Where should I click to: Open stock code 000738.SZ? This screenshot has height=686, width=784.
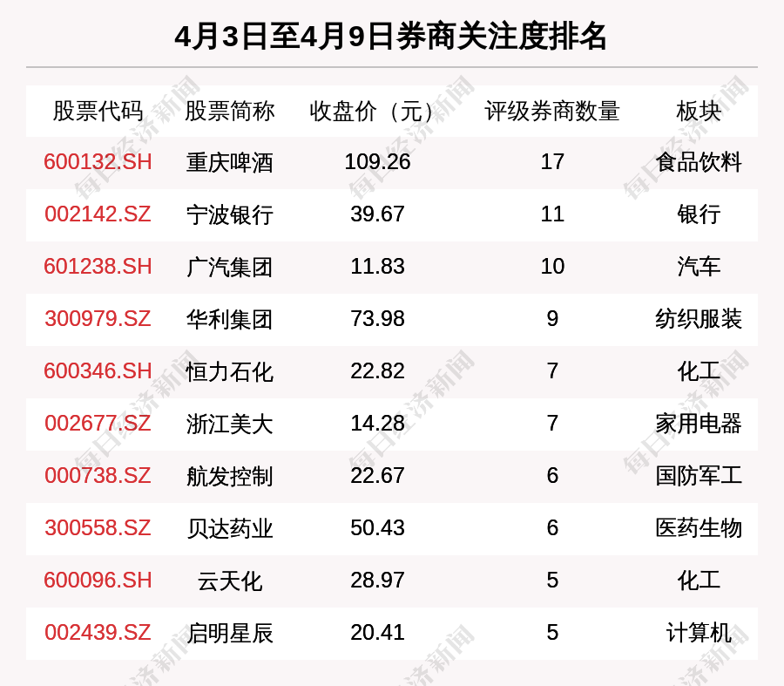(x=98, y=475)
